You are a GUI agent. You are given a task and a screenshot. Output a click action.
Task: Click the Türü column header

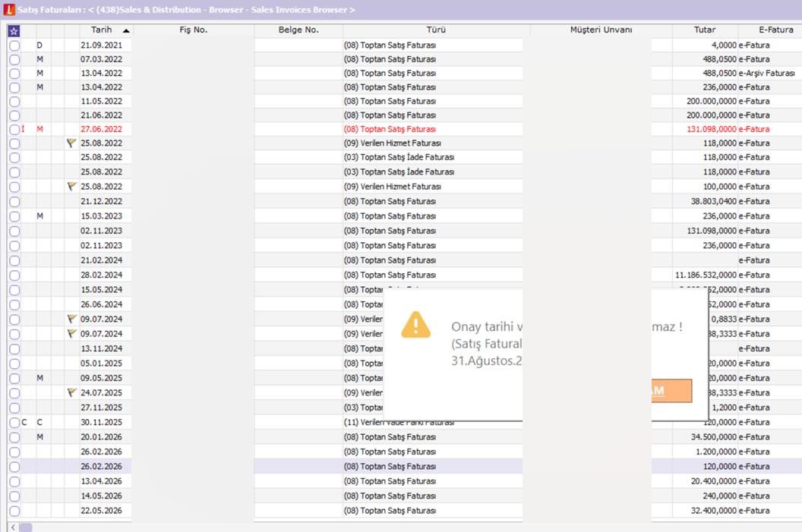point(436,30)
